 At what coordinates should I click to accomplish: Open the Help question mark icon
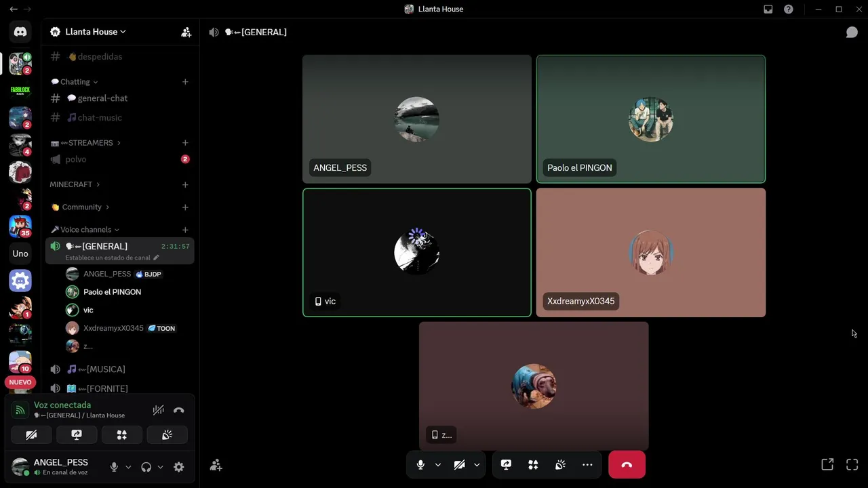[x=789, y=9]
